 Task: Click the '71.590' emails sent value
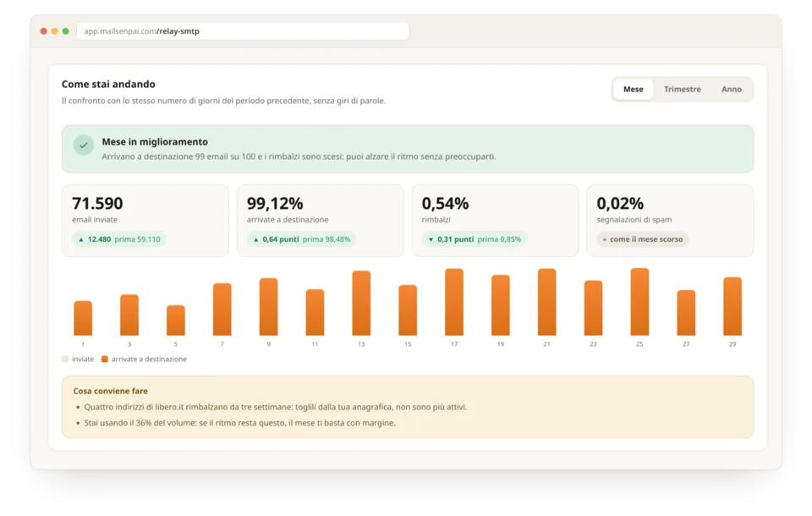97,203
